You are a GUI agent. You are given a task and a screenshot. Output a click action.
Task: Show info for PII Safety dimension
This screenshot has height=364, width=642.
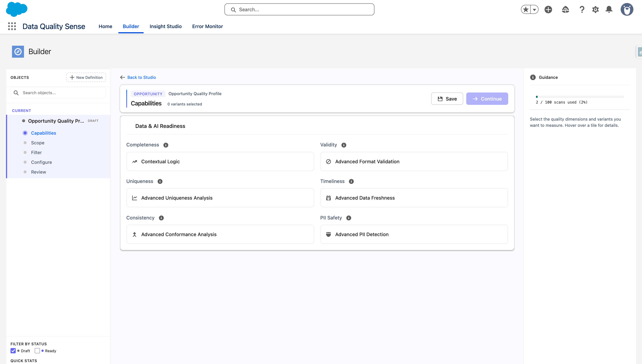tap(349, 218)
